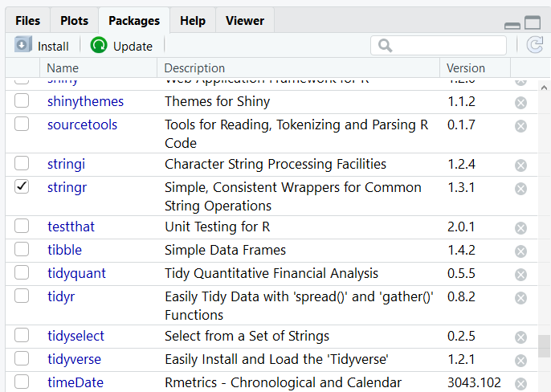
Task: Open the tidyselect package link
Action: [76, 336]
